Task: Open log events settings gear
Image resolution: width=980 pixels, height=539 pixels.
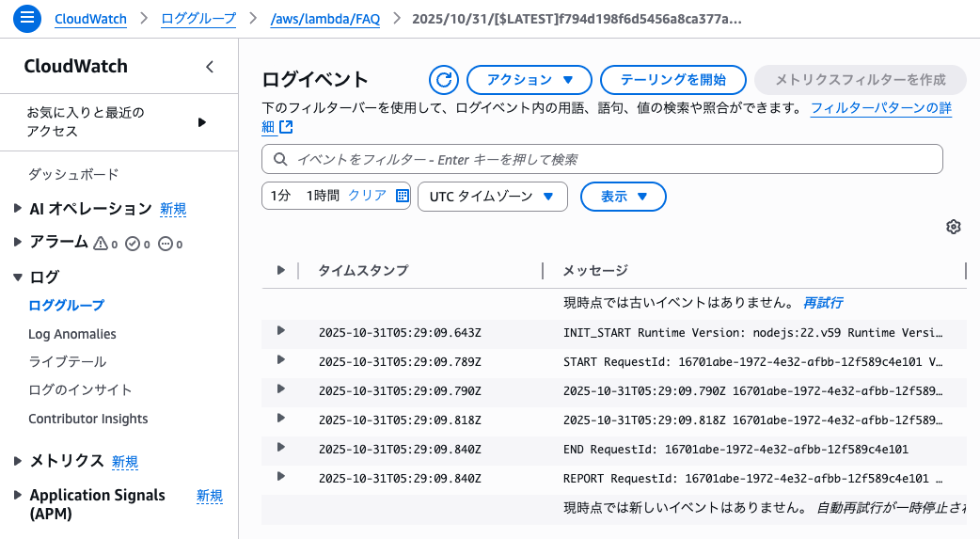Action: click(953, 227)
